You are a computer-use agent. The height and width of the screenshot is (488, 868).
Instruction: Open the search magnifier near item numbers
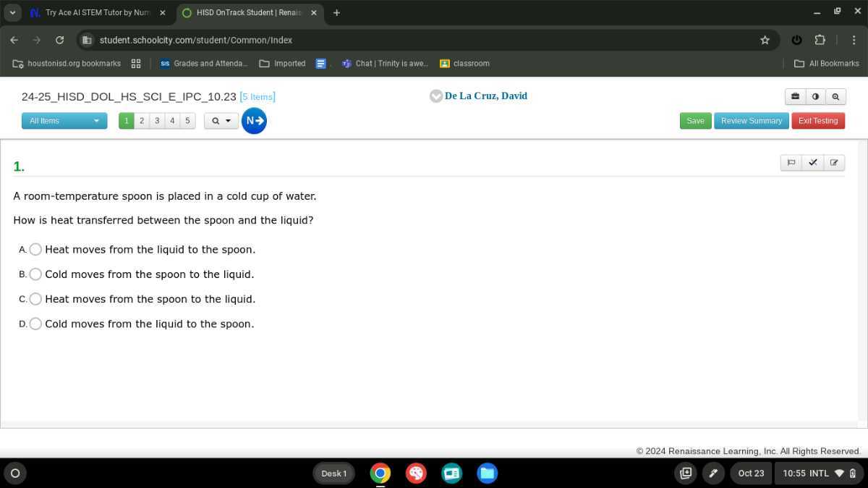click(x=215, y=120)
